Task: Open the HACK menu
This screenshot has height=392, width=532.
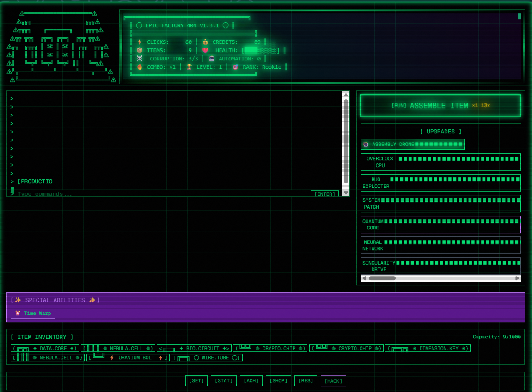Action: click(333, 381)
